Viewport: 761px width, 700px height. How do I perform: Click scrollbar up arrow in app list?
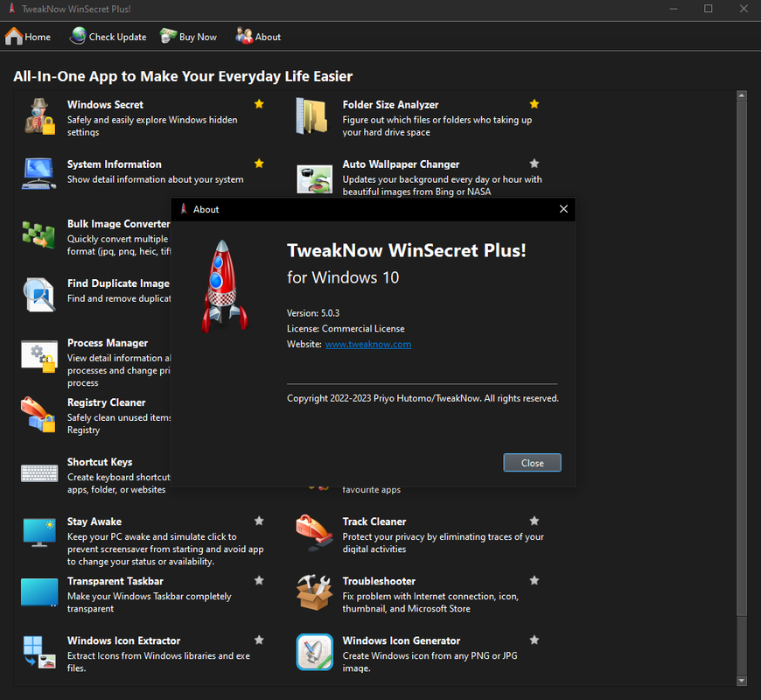click(x=741, y=95)
